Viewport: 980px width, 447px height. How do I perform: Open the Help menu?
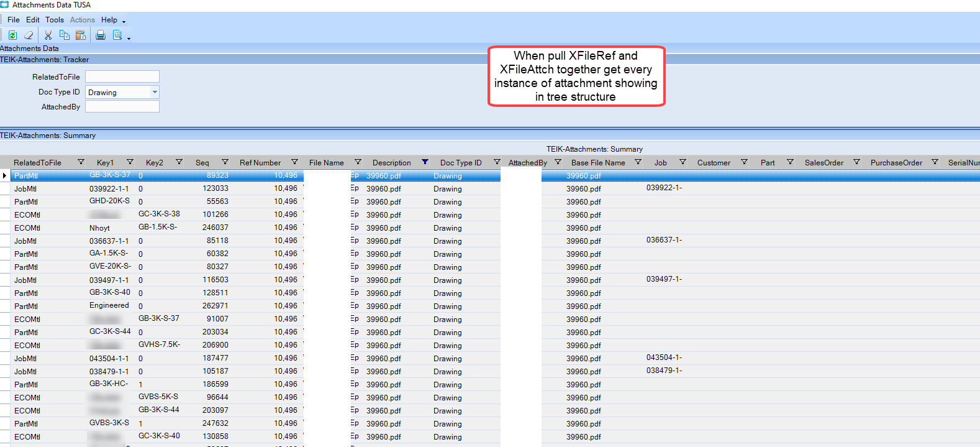[109, 20]
